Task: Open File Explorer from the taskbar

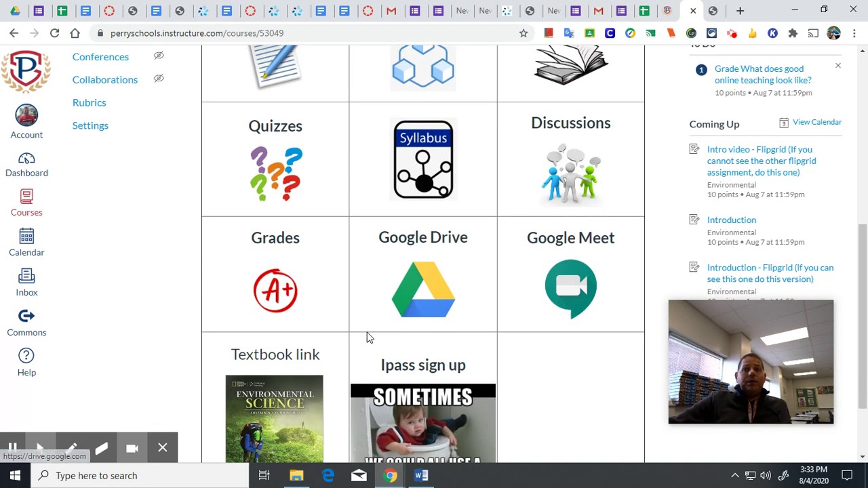Action: 296,476
